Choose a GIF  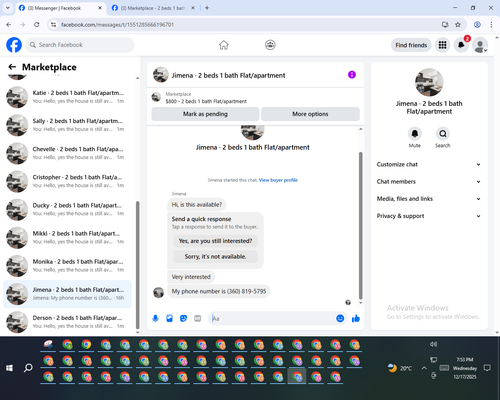(198, 318)
